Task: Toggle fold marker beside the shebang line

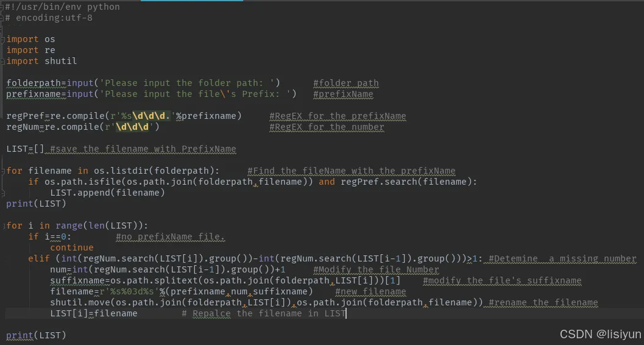Action: coord(3,7)
